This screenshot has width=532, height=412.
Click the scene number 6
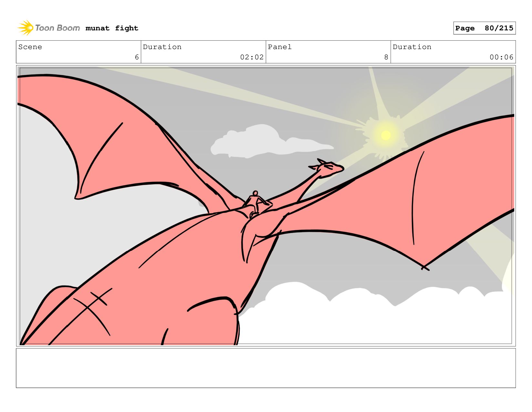pos(137,57)
